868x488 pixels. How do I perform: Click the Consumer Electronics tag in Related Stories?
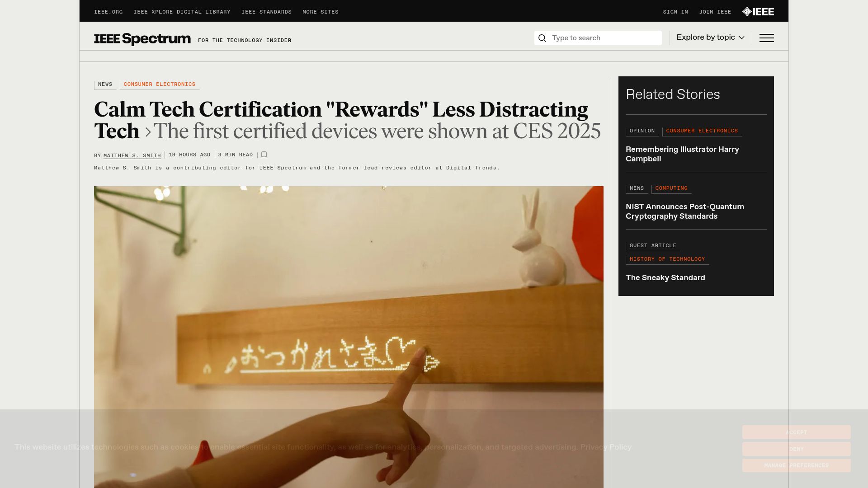(x=702, y=131)
